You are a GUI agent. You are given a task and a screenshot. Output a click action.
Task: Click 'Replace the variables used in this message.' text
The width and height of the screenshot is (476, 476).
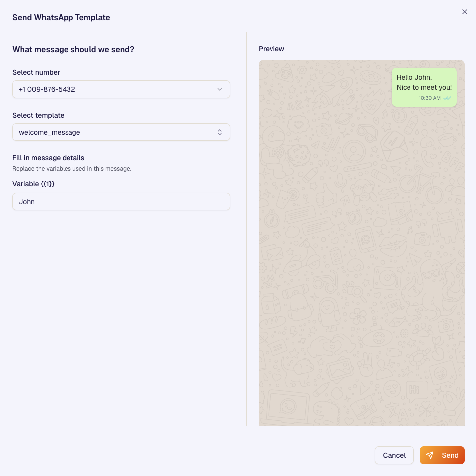point(71,169)
